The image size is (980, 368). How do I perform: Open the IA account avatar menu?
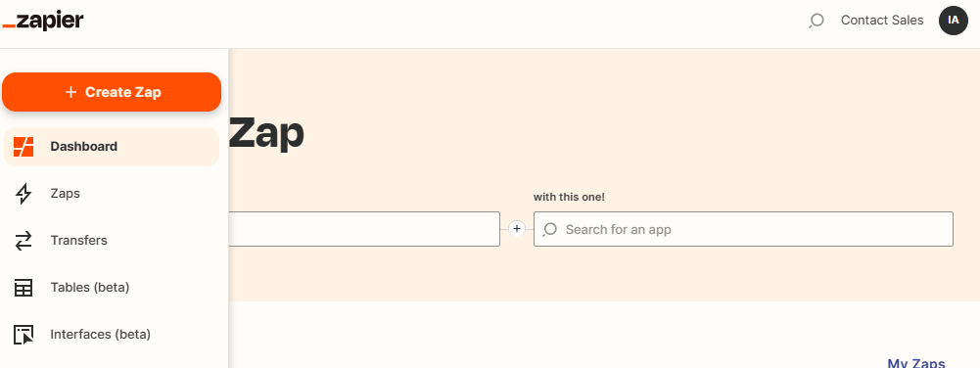(954, 21)
